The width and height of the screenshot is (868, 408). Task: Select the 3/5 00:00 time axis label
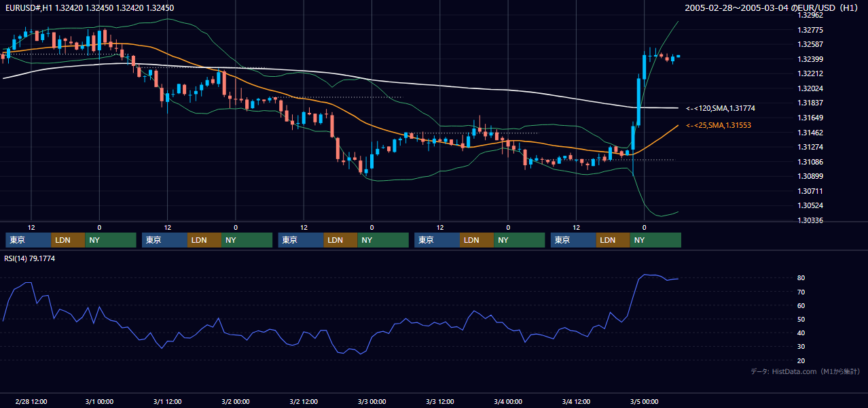pyautogui.click(x=644, y=401)
